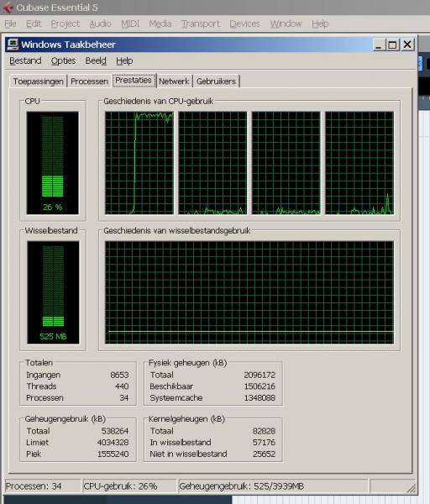This screenshot has height=504, width=430.
Task: Click Geheugengebruik Totaal value 538264
Action: click(x=115, y=431)
